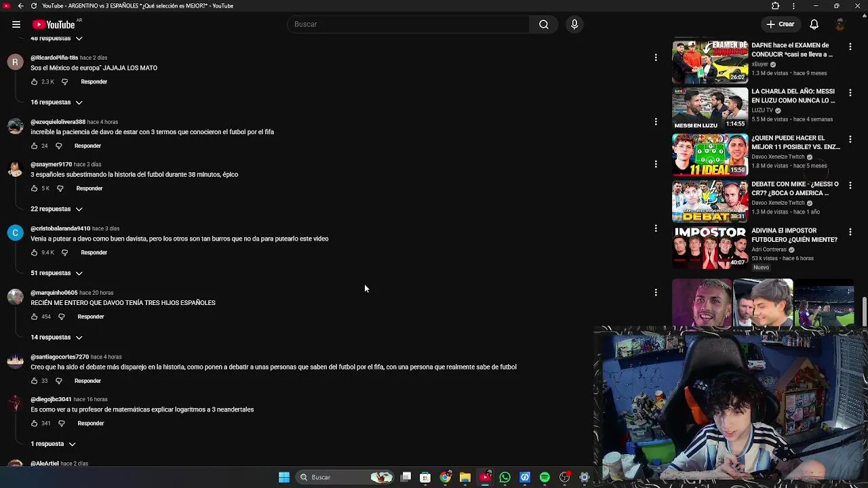Open WhatsApp from the taskbar
868x488 pixels.
505,477
